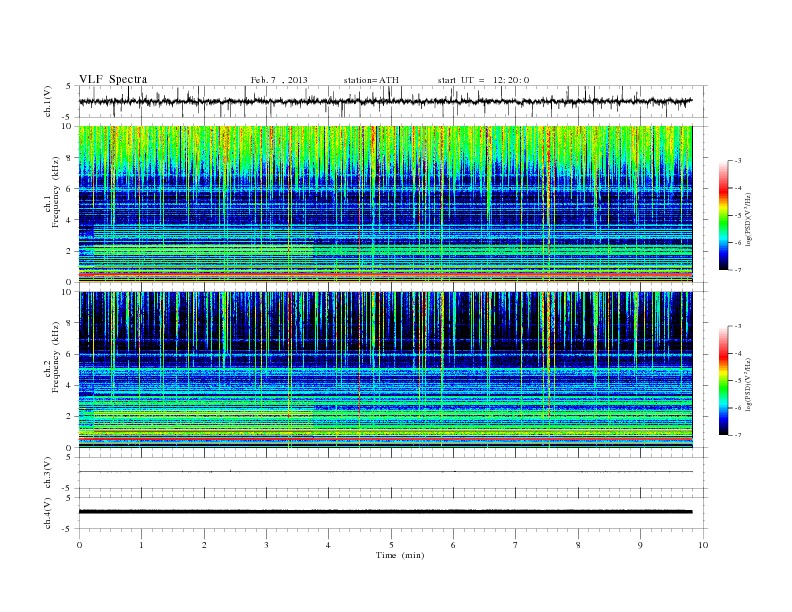Click tick label "5" on the time axis
792x612 pixels.
391,545
